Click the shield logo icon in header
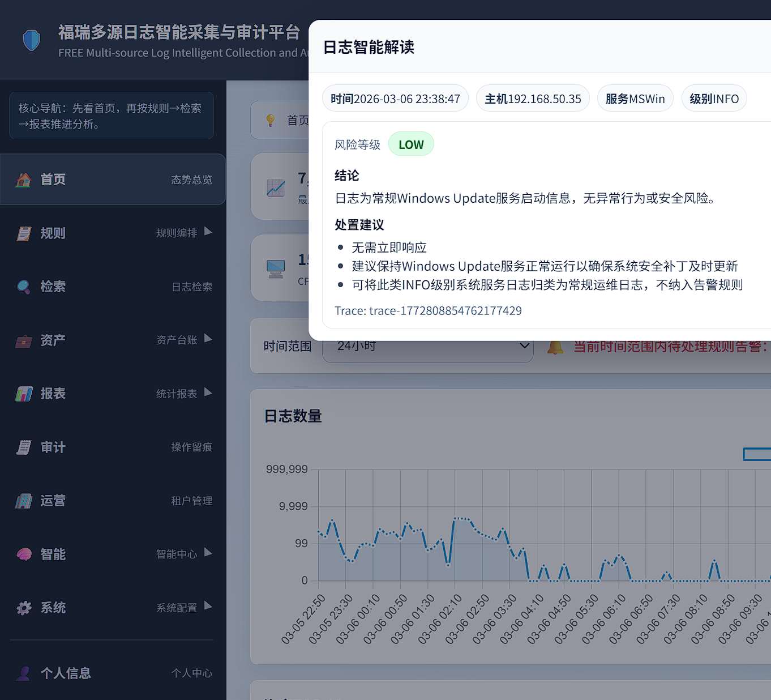This screenshot has width=771, height=700. [32, 40]
